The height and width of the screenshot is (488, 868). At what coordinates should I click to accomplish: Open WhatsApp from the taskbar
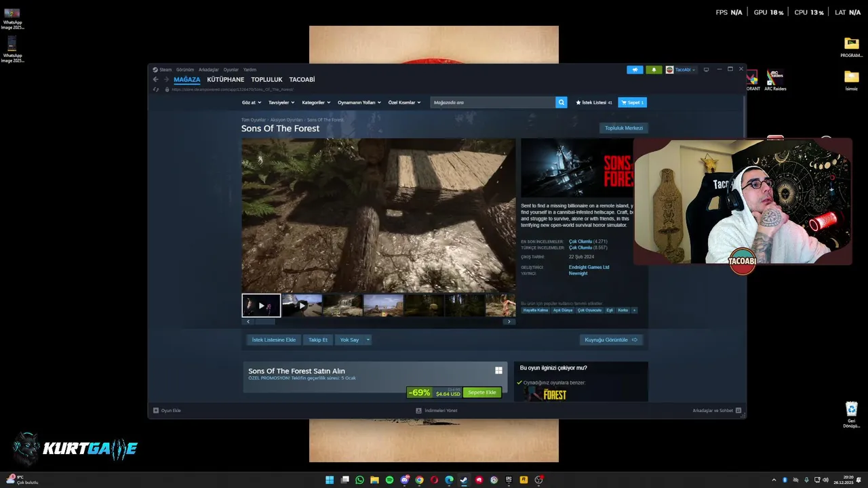[x=359, y=480]
